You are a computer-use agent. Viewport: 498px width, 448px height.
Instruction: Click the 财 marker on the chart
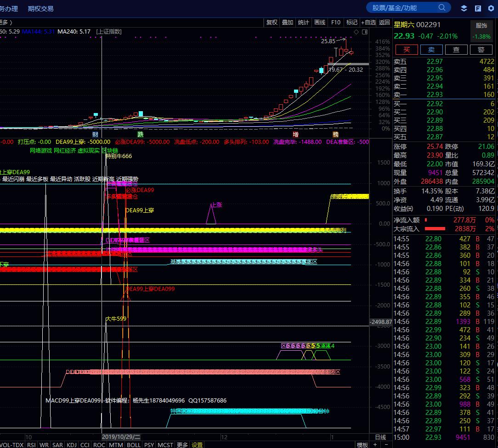[x=96, y=134]
